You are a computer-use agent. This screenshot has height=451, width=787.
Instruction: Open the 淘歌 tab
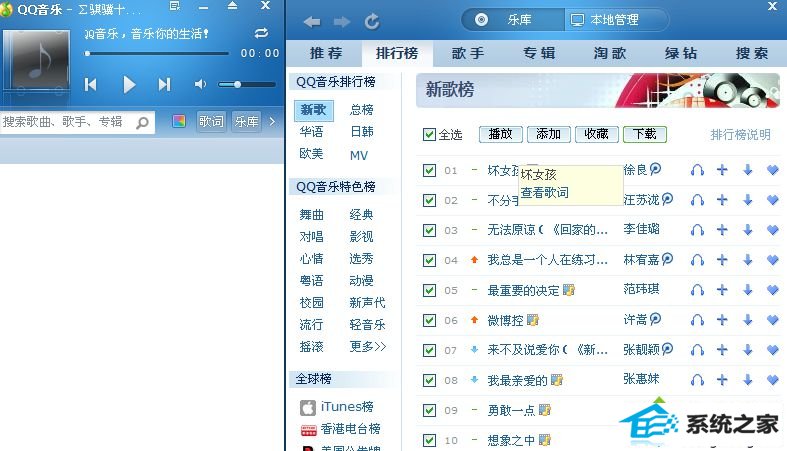[610, 53]
